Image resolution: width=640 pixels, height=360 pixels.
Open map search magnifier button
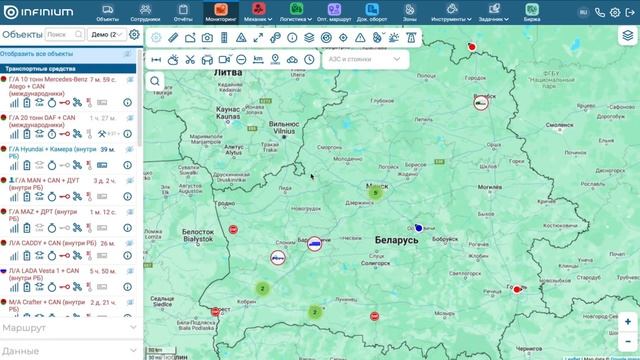[x=155, y=81]
